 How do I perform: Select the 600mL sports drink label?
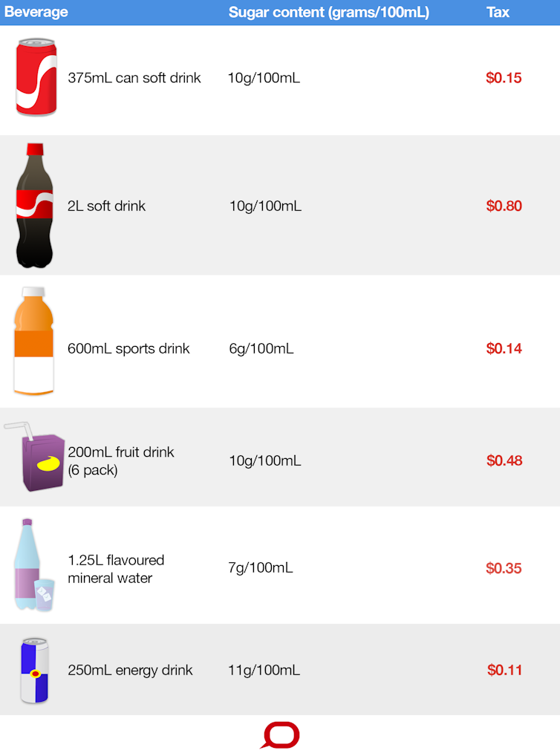tap(128, 348)
